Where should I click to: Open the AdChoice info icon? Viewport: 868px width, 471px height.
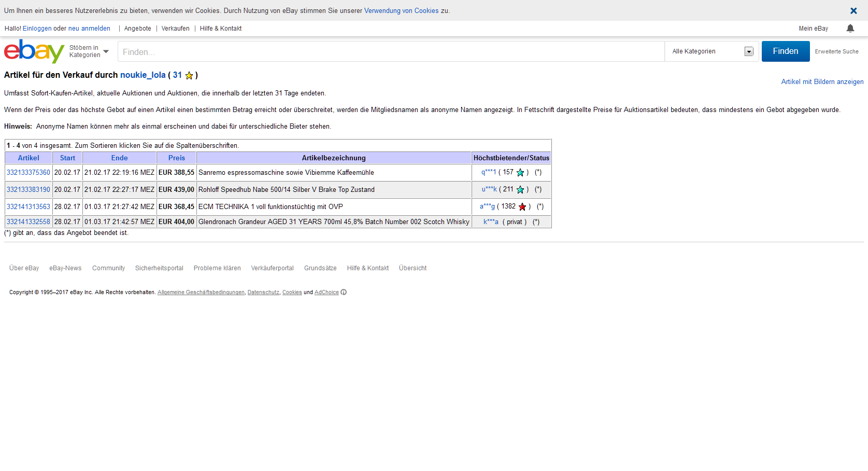[x=344, y=292]
